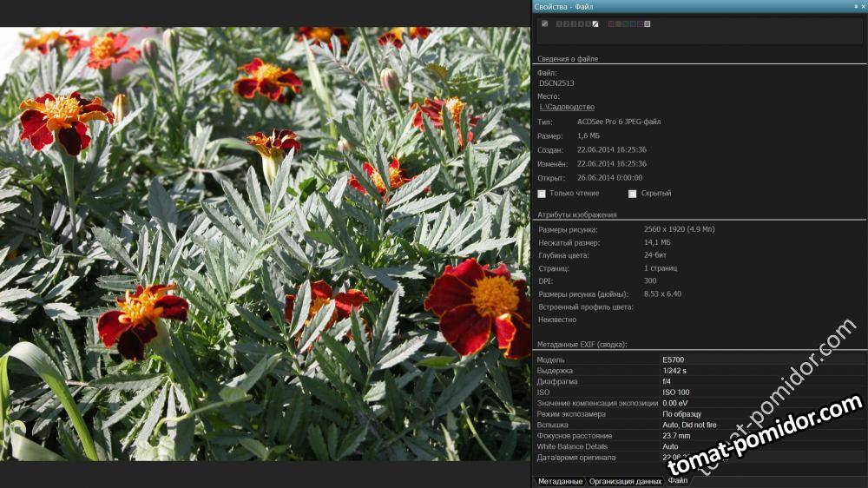Enable the 'Скрытый' checkbox

click(633, 194)
